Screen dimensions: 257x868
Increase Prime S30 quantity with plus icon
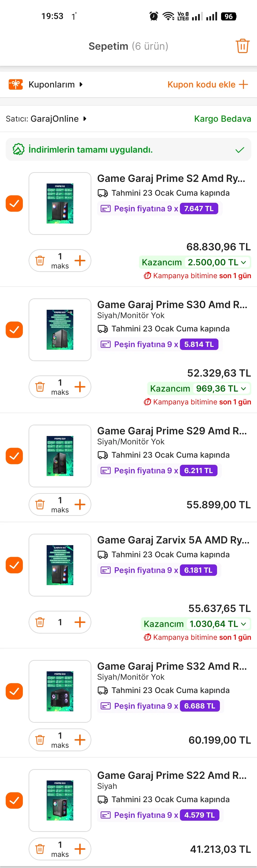point(80,387)
